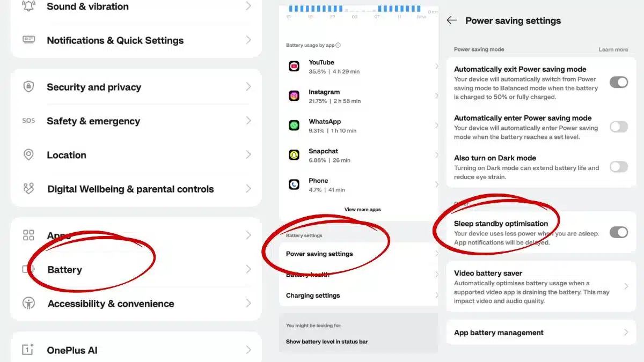Open the YouTube app battery details icon

click(x=294, y=66)
